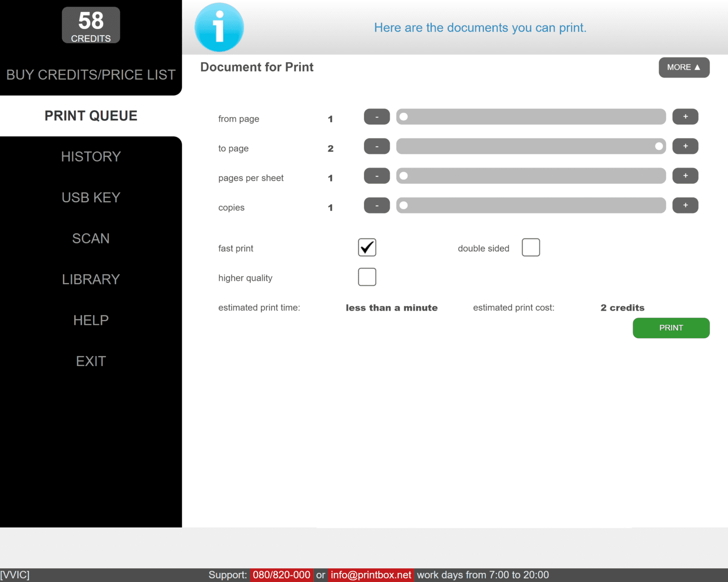Increase the to page value
728x582 pixels.
(x=685, y=146)
